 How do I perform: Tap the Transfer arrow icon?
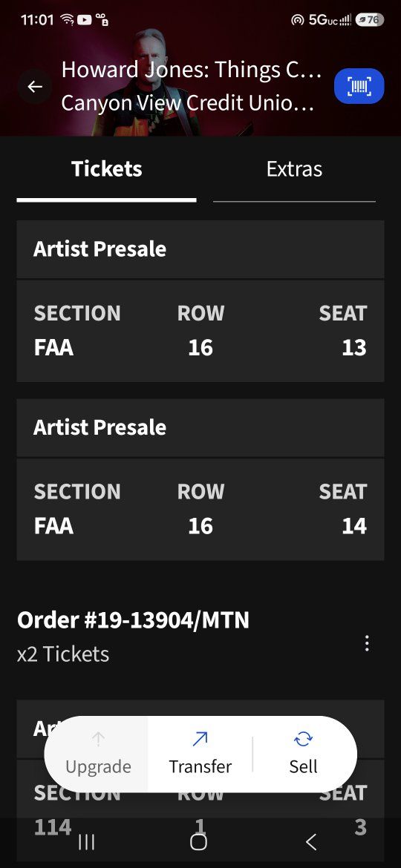pos(200,738)
